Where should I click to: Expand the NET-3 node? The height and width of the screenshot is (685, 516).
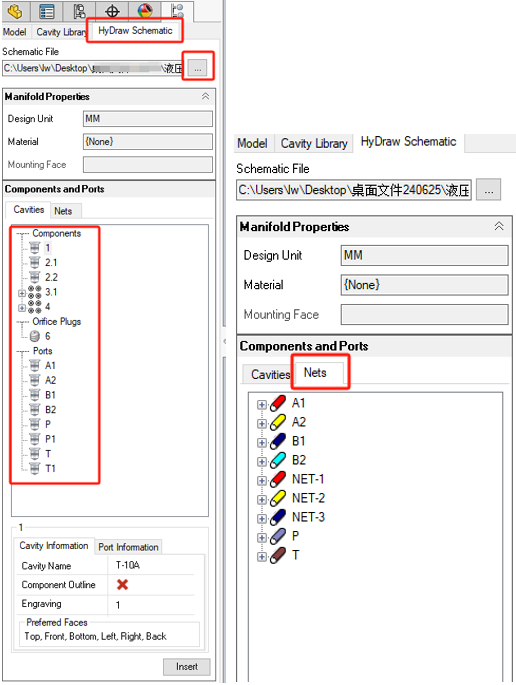262,519
